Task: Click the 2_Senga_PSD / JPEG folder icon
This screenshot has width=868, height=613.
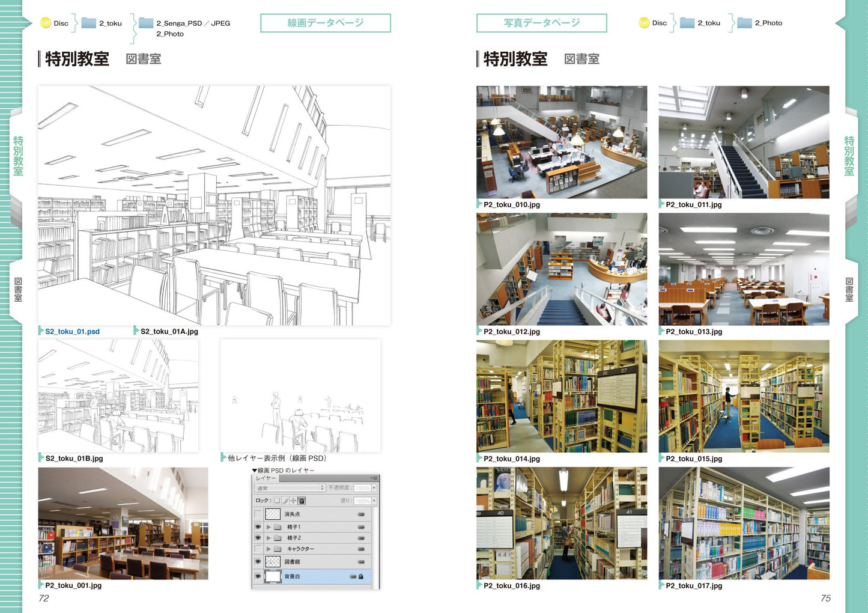Action: coord(146,23)
